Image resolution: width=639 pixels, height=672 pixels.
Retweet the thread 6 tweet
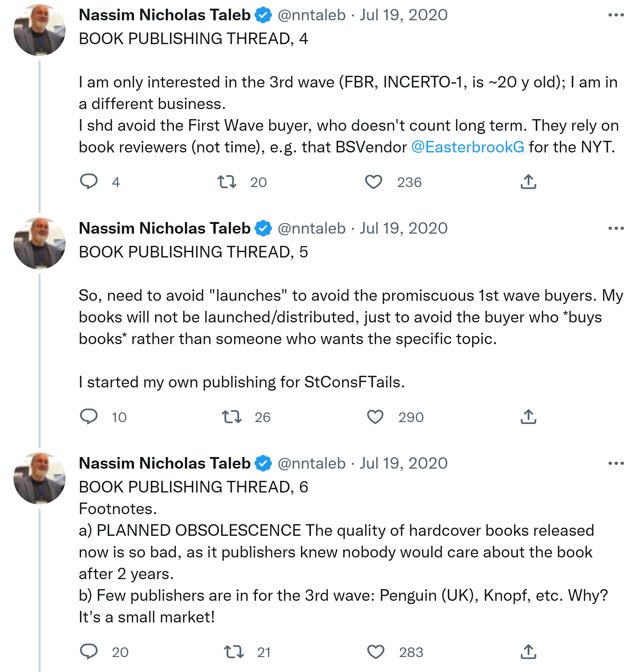[x=234, y=652]
